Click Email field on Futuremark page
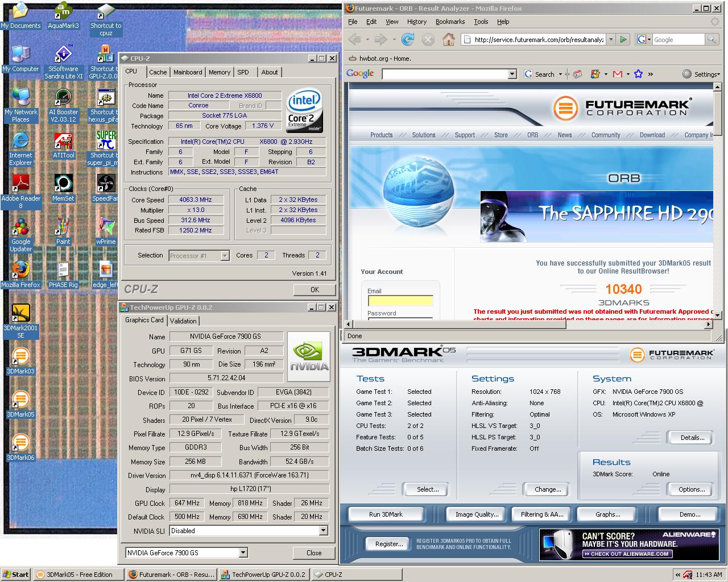The width and height of the screenshot is (728, 582). click(400, 301)
